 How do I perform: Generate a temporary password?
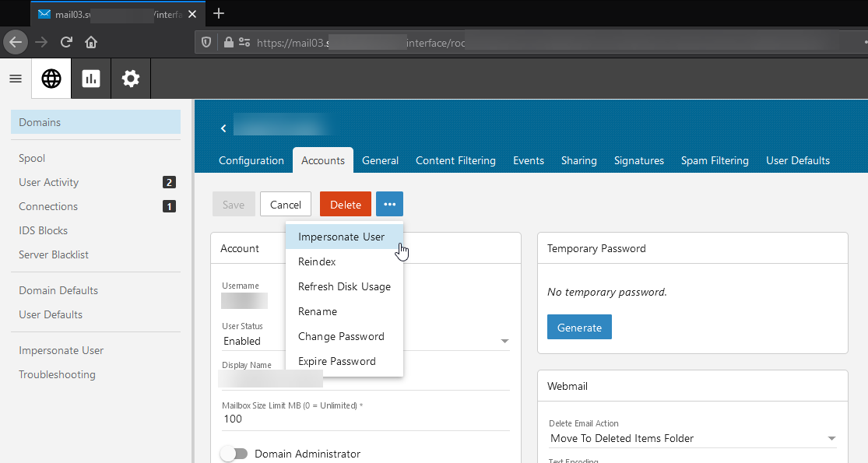579,328
